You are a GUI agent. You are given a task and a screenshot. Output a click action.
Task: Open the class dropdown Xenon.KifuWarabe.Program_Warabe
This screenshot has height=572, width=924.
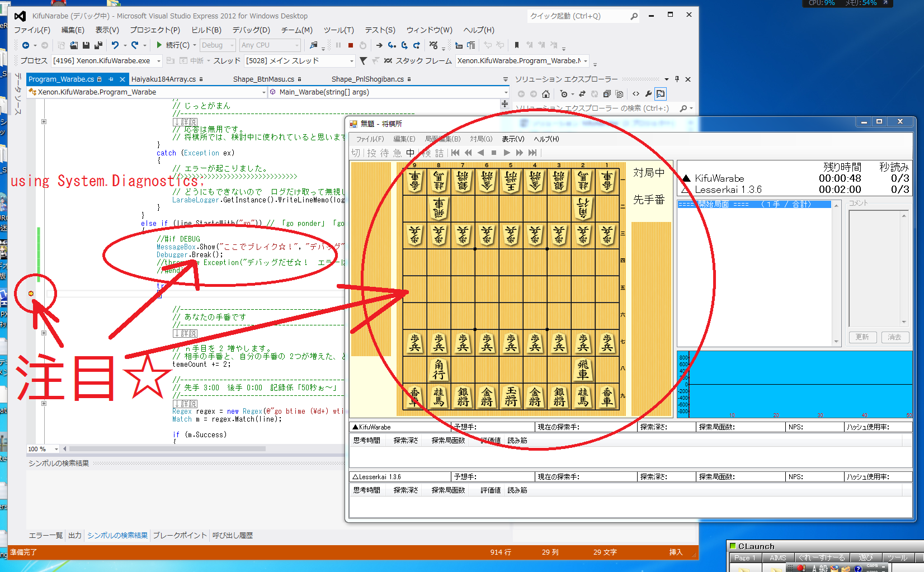click(147, 92)
